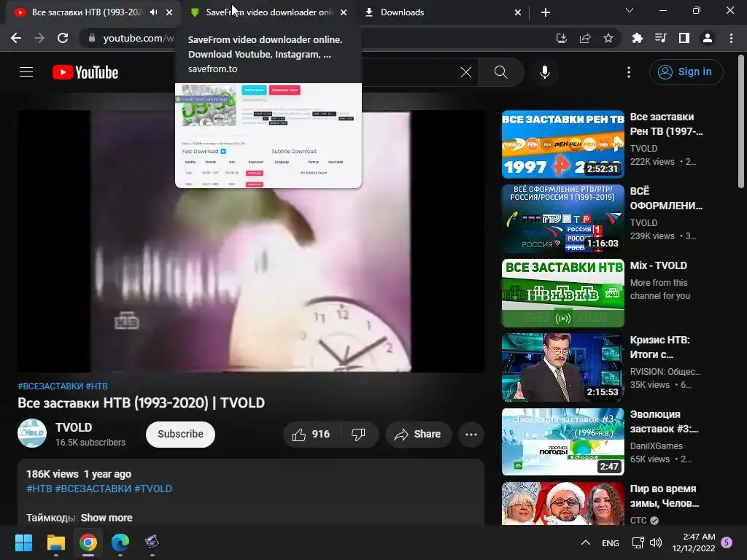Open Chrome media controls
The height and width of the screenshot is (560, 747).
(x=660, y=38)
